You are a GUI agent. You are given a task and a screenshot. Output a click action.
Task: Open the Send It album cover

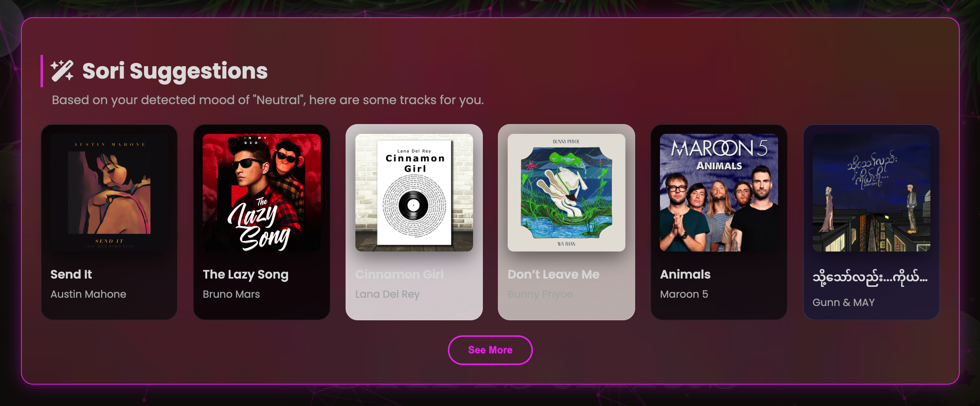(x=109, y=192)
